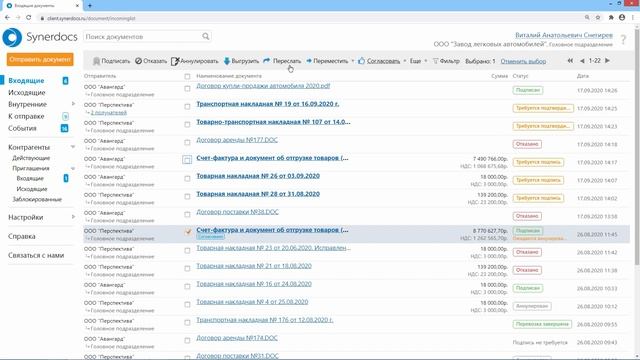Go to next page arrow
This screenshot has height=360, width=640.
click(607, 60)
